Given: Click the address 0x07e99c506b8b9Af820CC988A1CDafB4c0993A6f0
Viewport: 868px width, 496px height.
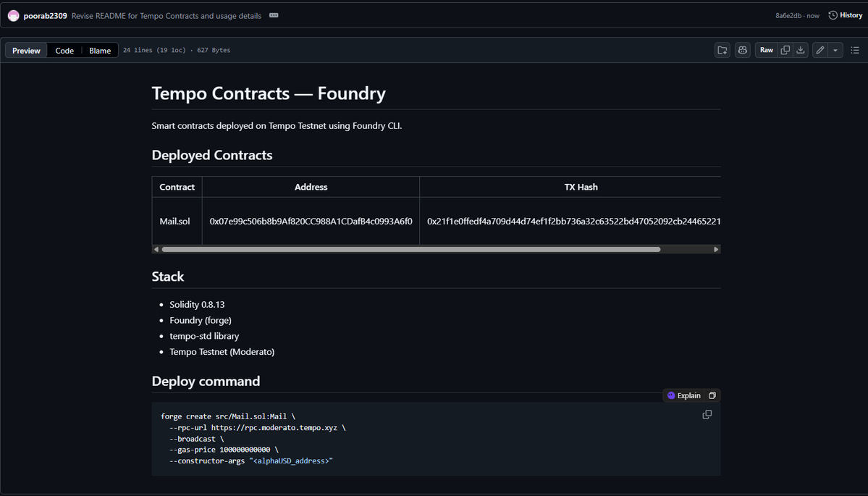Looking at the screenshot, I should tap(311, 221).
